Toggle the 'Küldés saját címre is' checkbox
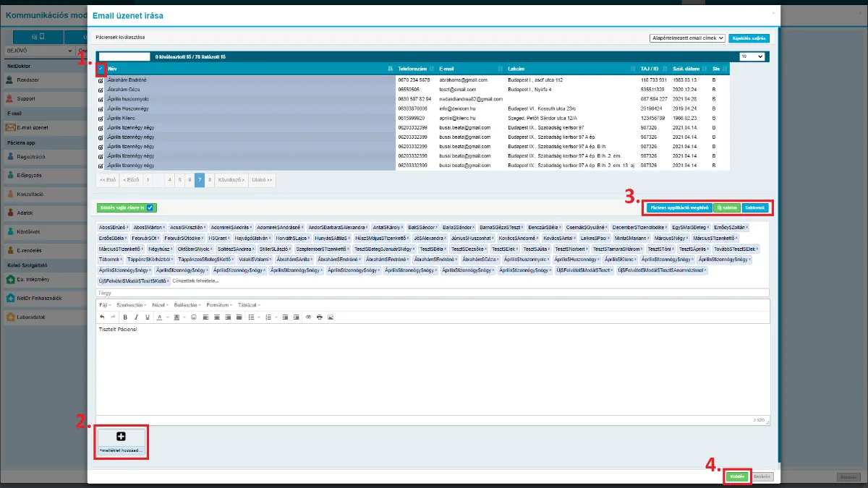This screenshot has height=488, width=868. pyautogui.click(x=150, y=207)
